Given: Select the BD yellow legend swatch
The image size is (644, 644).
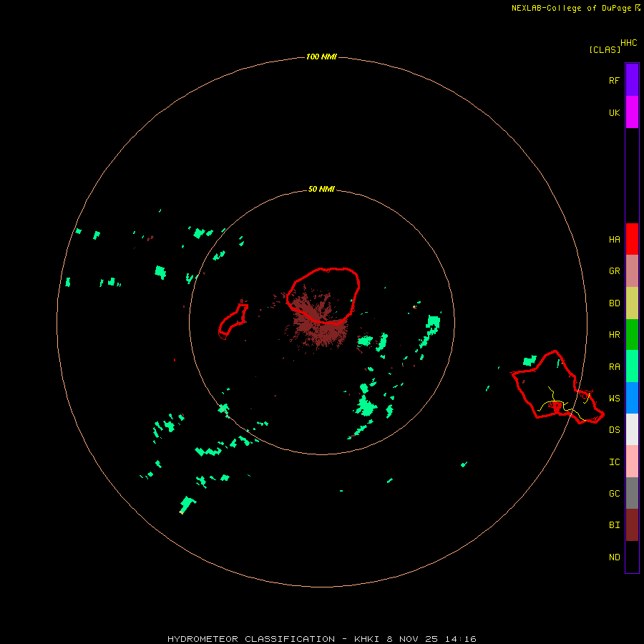Looking at the screenshot, I should pos(632,303).
